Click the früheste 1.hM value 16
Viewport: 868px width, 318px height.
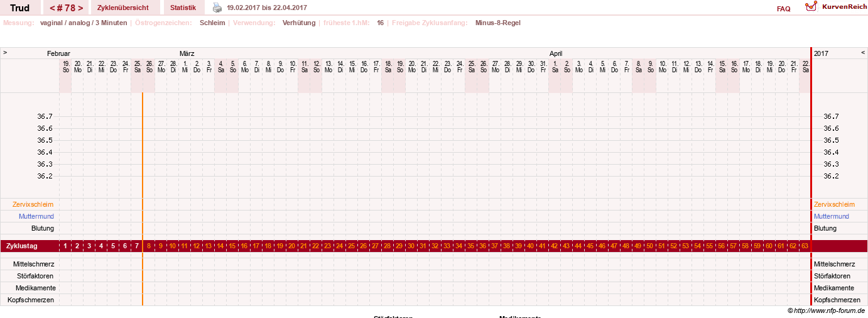381,23
